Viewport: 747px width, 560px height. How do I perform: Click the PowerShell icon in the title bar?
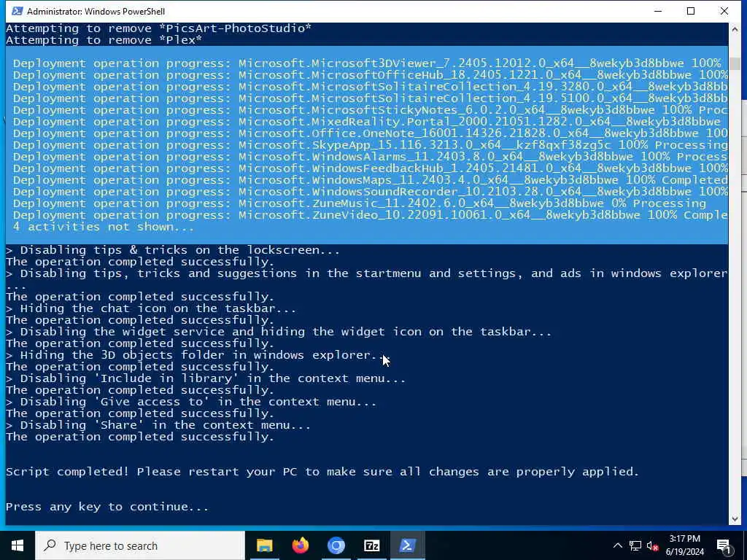pos(18,11)
